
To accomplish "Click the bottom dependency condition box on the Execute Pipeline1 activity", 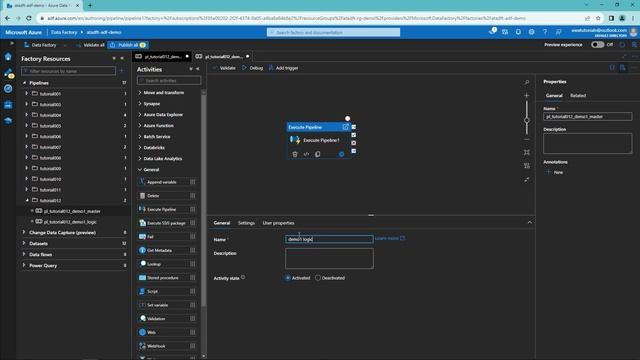I will 353,151.
